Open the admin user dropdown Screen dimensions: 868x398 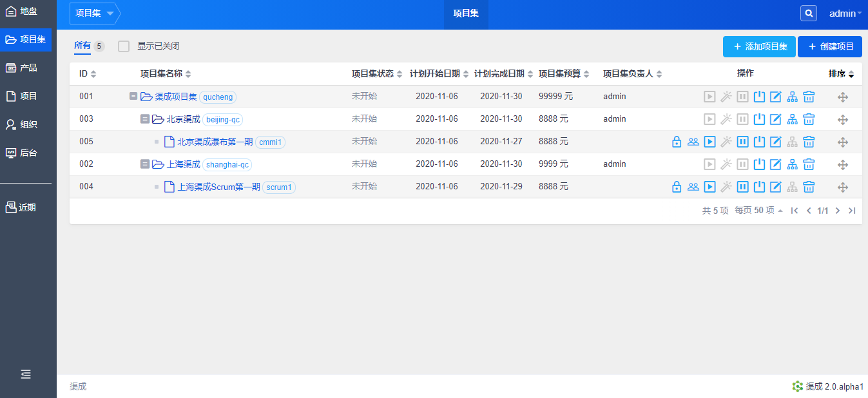[845, 14]
